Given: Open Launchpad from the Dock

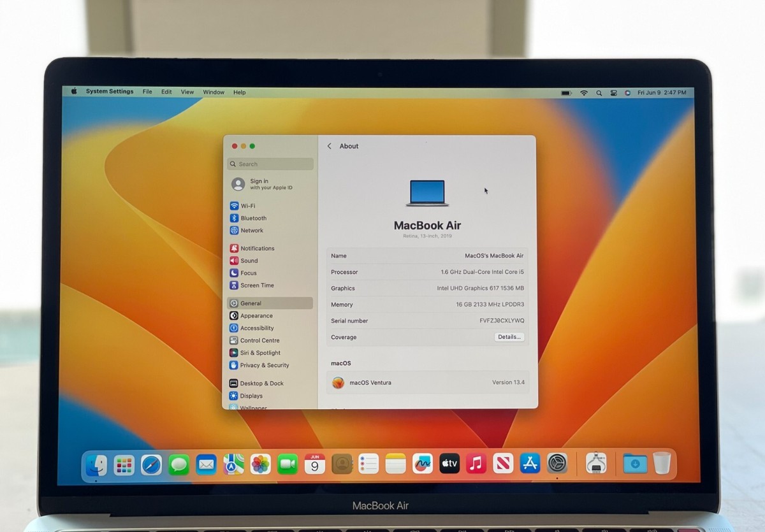Looking at the screenshot, I should (x=124, y=464).
